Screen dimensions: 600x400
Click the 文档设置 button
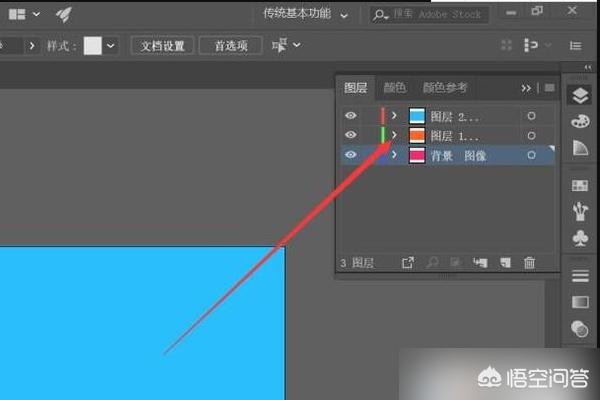[x=160, y=46]
